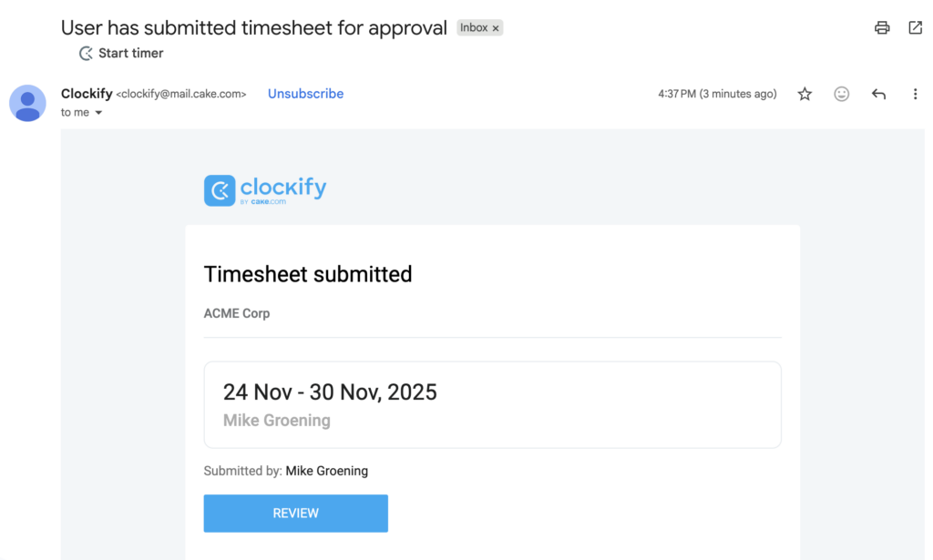This screenshot has height=560, width=933.
Task: Star the timesheet approval email
Action: 805,94
